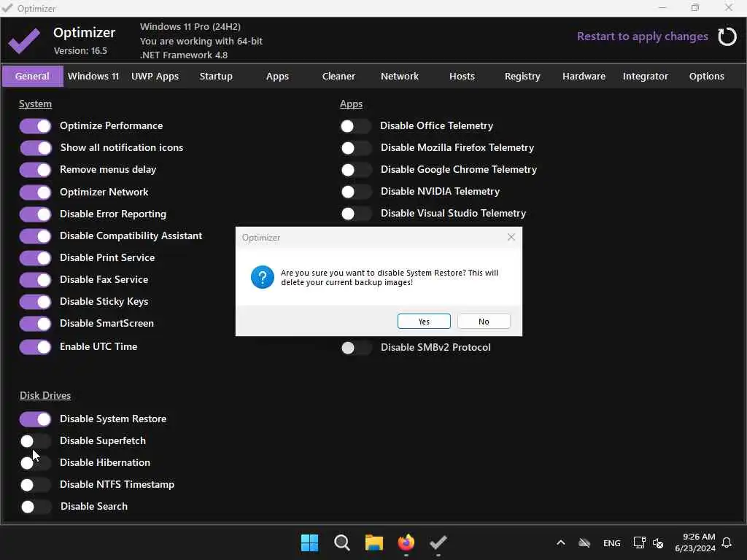Enable Disable Search switch
747x560 pixels.
[x=35, y=507]
